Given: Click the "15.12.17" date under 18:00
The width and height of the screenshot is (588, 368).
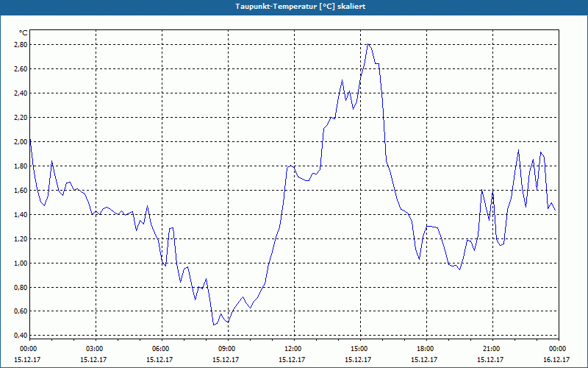Looking at the screenshot, I should (x=424, y=359).
